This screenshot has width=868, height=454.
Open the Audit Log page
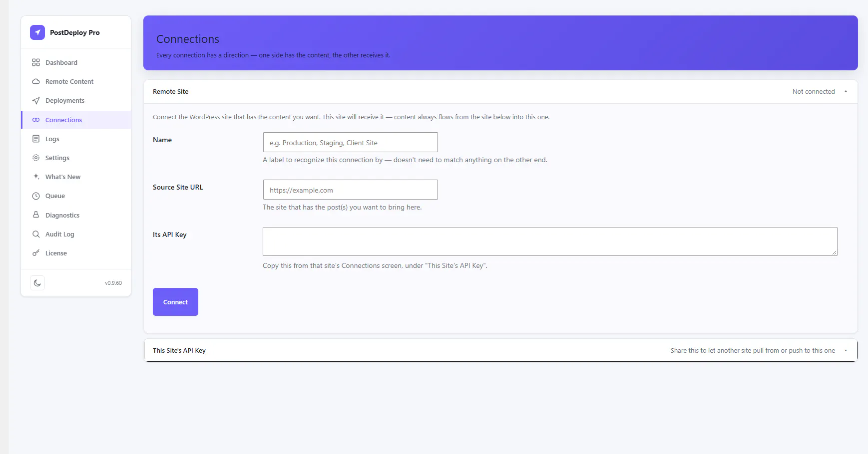point(76,234)
